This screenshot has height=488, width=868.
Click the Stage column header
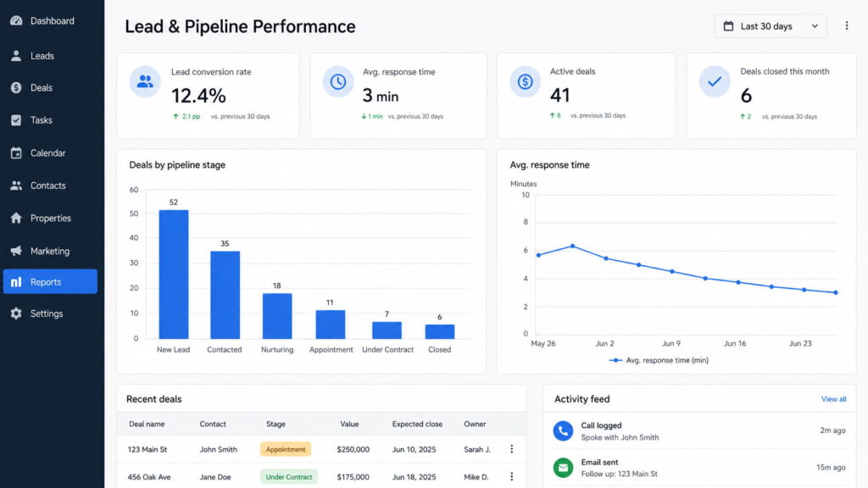(x=275, y=424)
